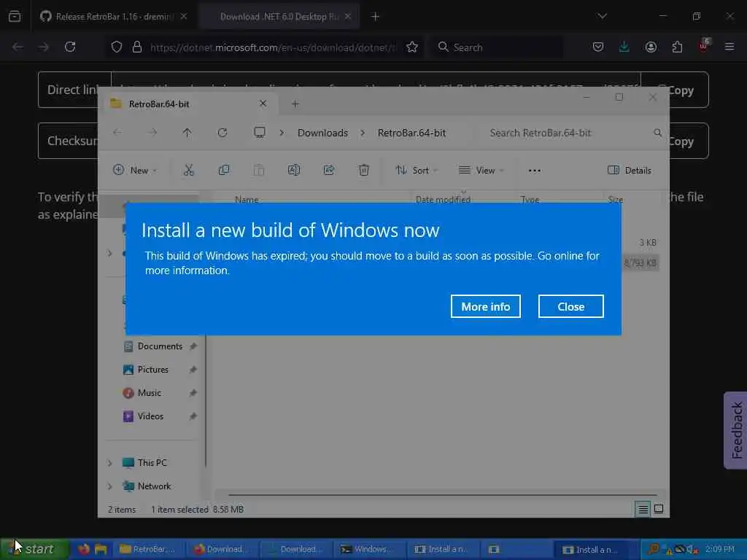Toggle the Details pane in Explorer
The width and height of the screenshot is (747, 560).
click(630, 170)
